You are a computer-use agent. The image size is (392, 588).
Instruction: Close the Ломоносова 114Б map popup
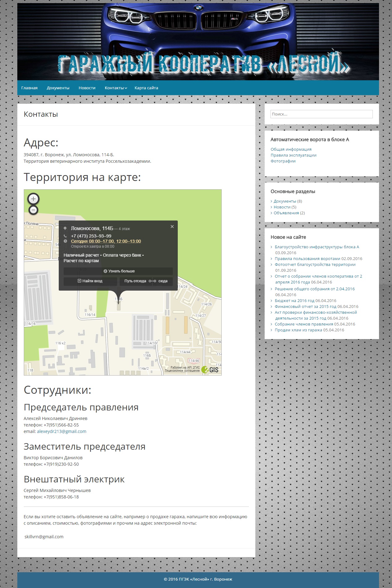click(172, 227)
